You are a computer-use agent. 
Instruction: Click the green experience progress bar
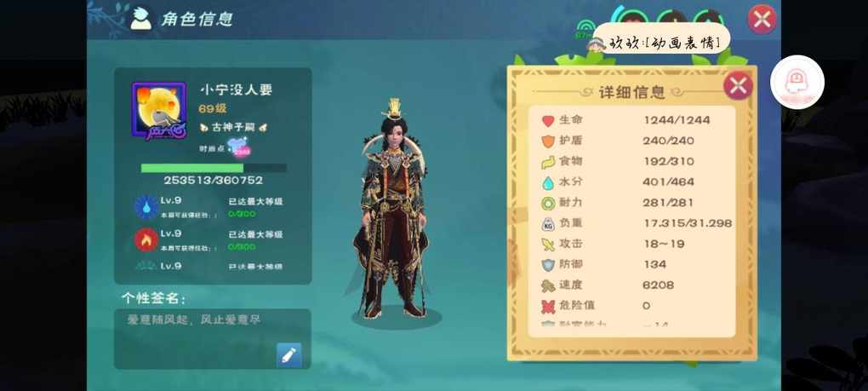214,168
